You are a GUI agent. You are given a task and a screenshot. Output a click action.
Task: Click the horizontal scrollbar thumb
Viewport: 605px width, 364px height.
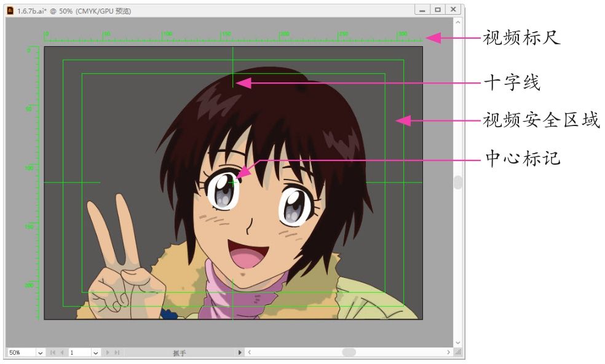[349, 352]
